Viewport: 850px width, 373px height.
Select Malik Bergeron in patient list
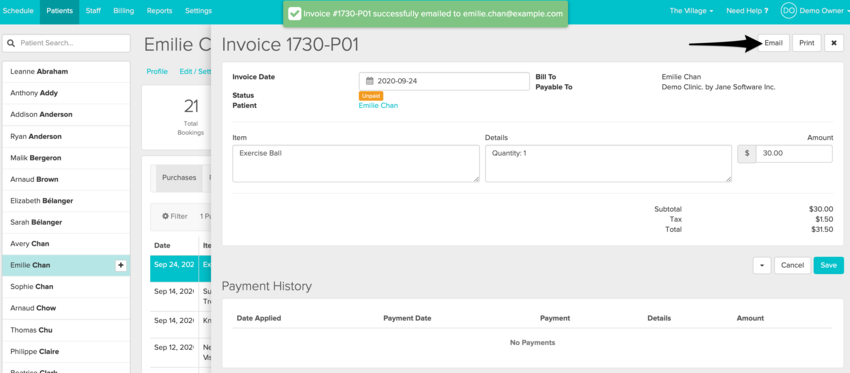tap(66, 158)
